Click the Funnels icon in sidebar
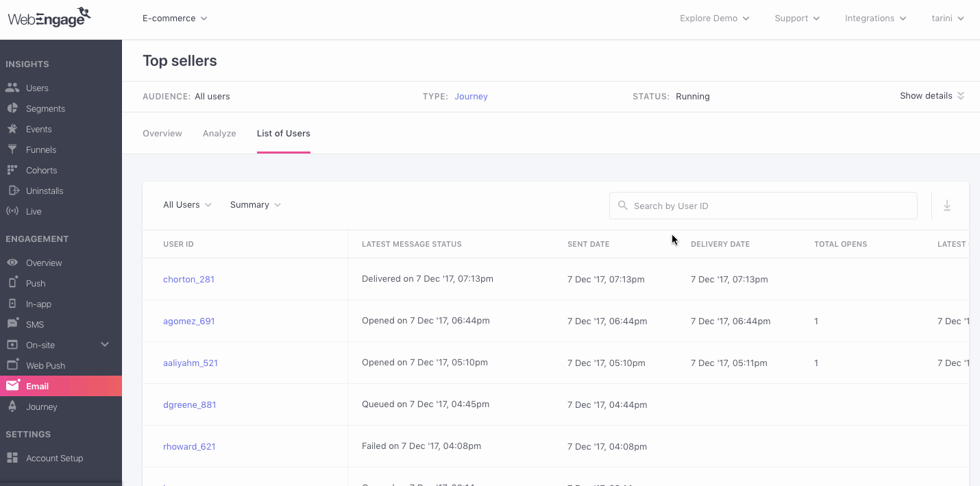Screen dimensions: 980x486 pyautogui.click(x=12, y=149)
